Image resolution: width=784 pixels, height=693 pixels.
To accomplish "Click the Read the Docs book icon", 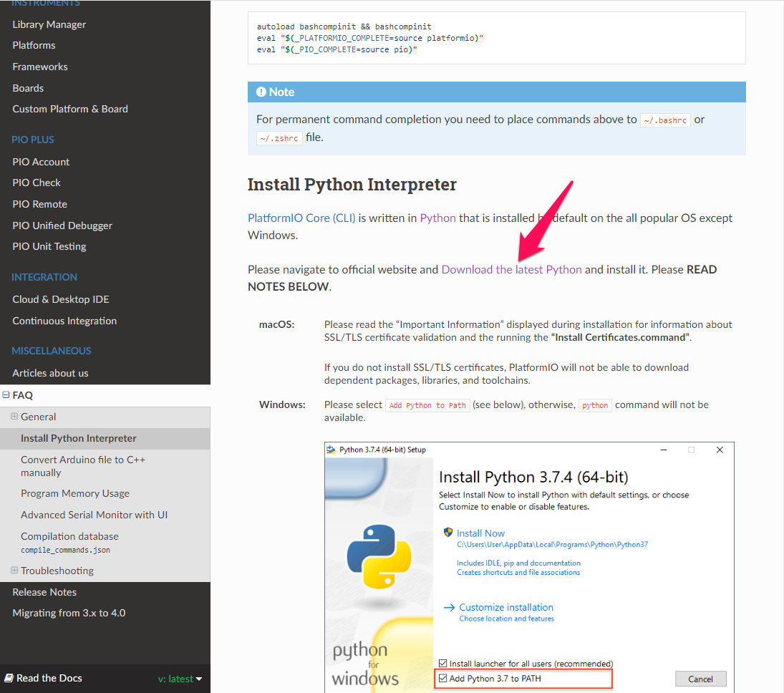I will [x=9, y=679].
